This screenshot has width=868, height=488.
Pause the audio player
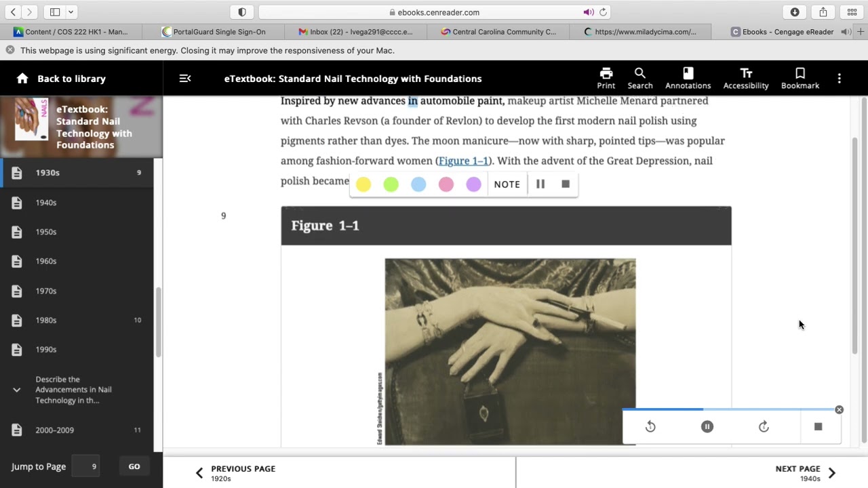[x=707, y=426]
